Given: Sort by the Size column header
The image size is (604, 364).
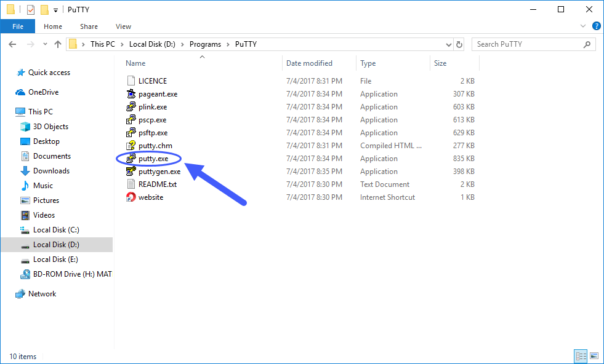Looking at the screenshot, I should [x=440, y=63].
